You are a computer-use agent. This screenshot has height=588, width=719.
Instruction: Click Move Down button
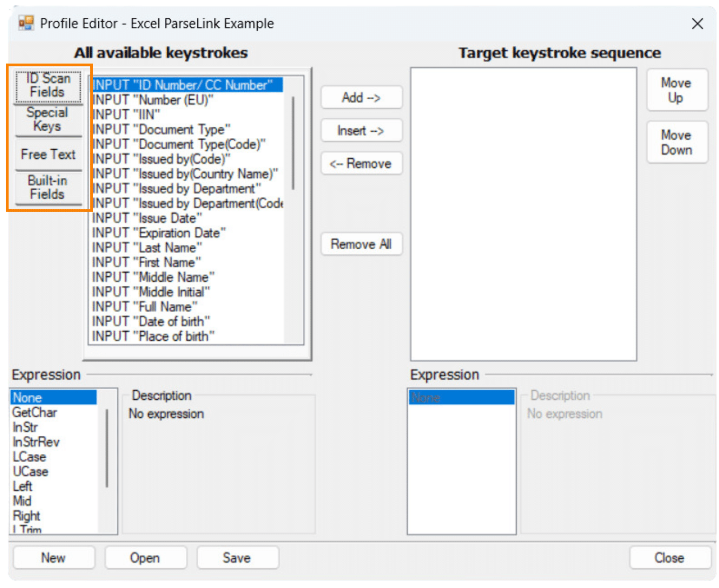tap(676, 143)
